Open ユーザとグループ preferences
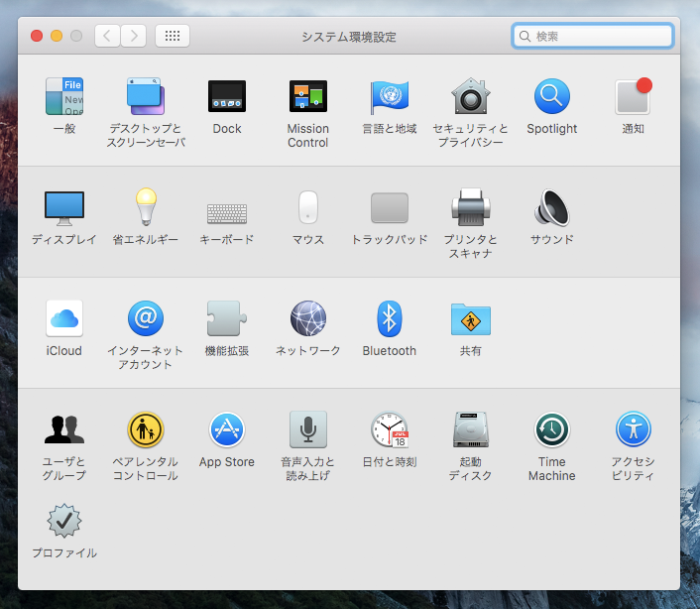Screen dimensions: 700x609 pos(64,429)
